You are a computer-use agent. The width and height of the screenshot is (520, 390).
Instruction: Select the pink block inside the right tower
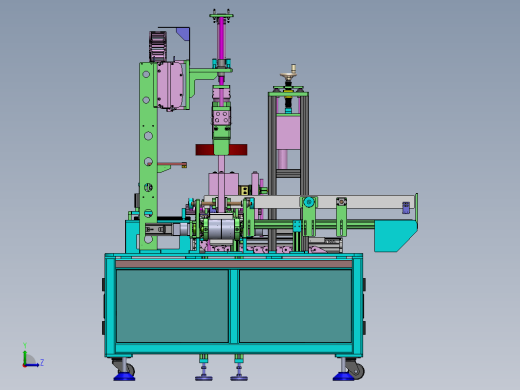click(x=288, y=133)
